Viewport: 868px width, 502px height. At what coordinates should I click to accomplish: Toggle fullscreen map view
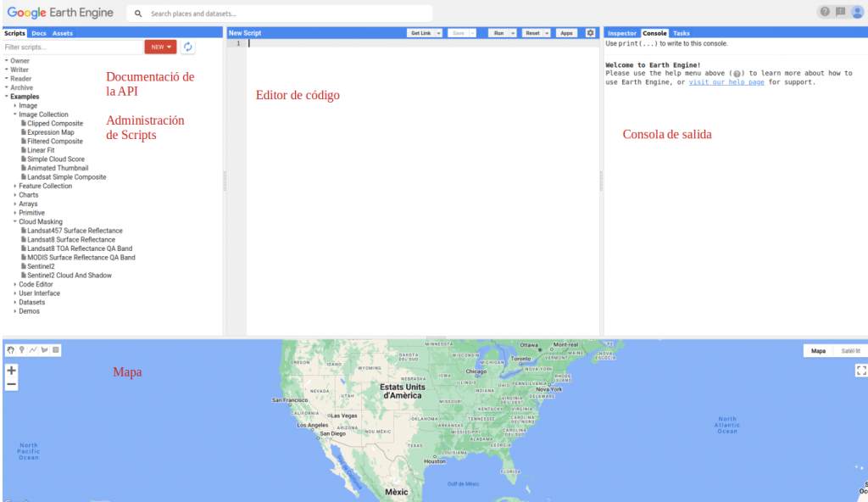861,371
